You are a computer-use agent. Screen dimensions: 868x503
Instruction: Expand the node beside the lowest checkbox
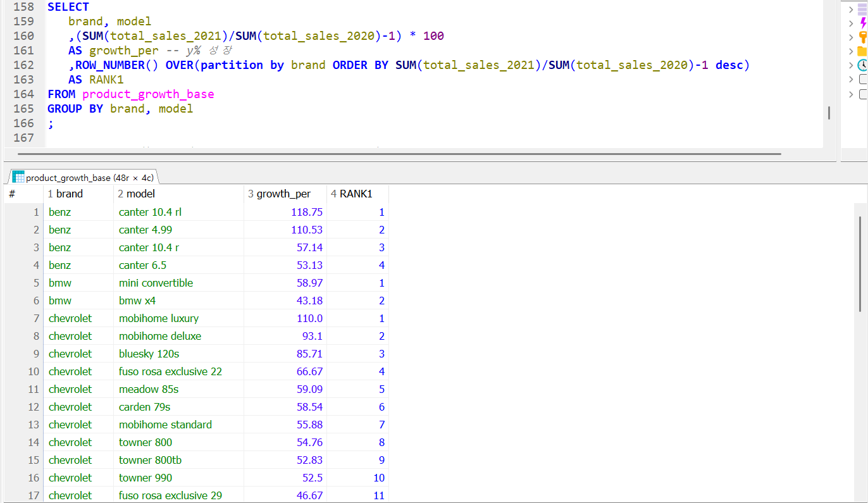[x=851, y=94]
